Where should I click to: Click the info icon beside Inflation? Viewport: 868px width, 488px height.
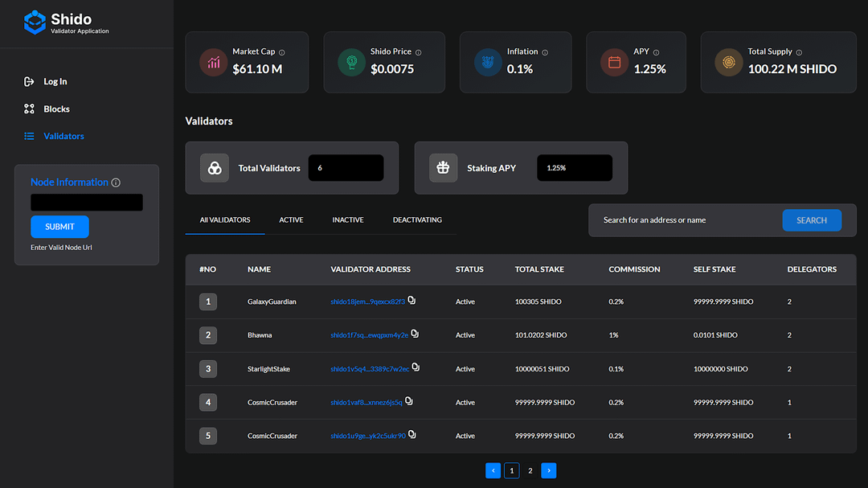(x=545, y=52)
